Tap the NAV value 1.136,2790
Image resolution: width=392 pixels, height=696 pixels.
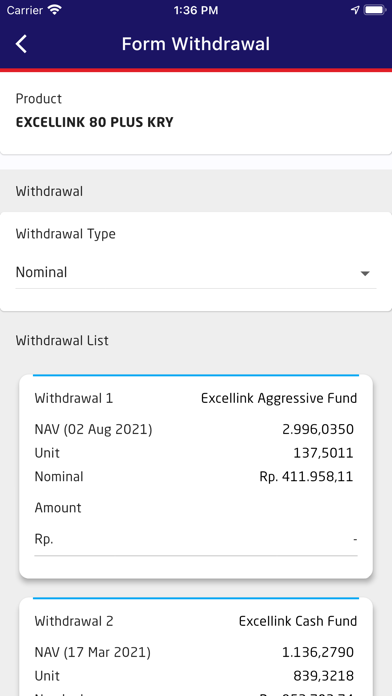tap(318, 652)
